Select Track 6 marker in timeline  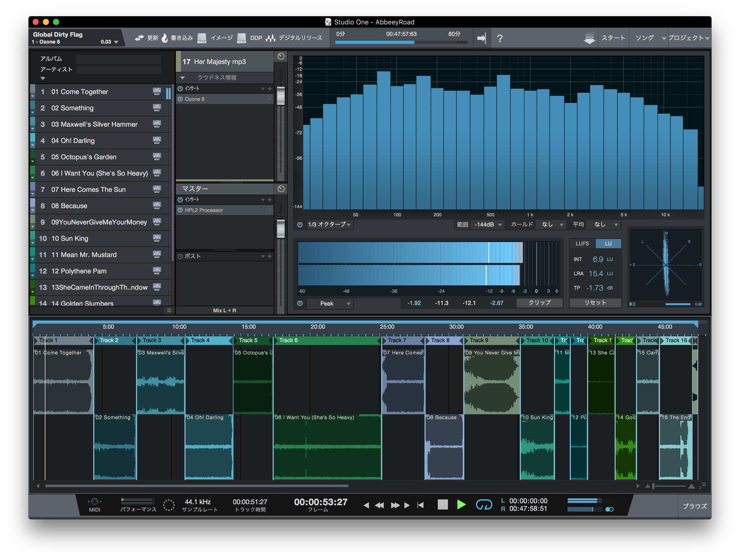tap(327, 340)
